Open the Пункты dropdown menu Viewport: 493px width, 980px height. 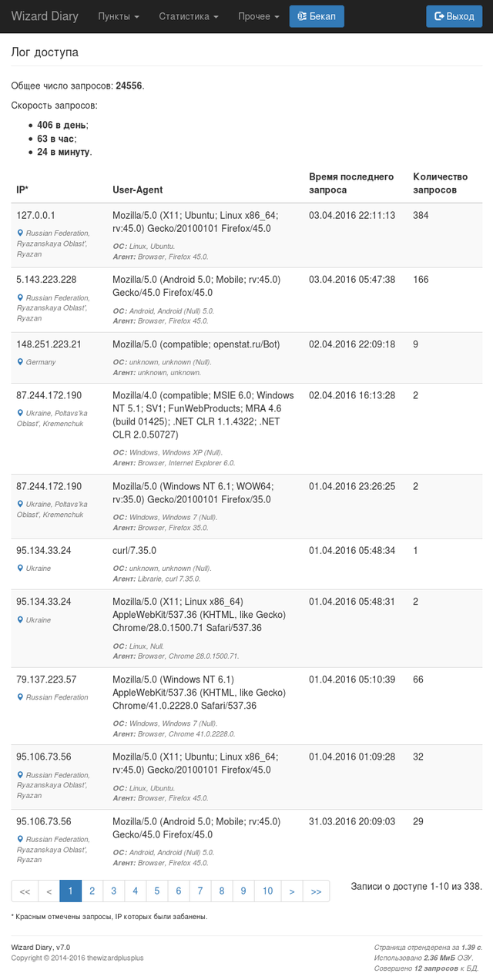[x=119, y=16]
